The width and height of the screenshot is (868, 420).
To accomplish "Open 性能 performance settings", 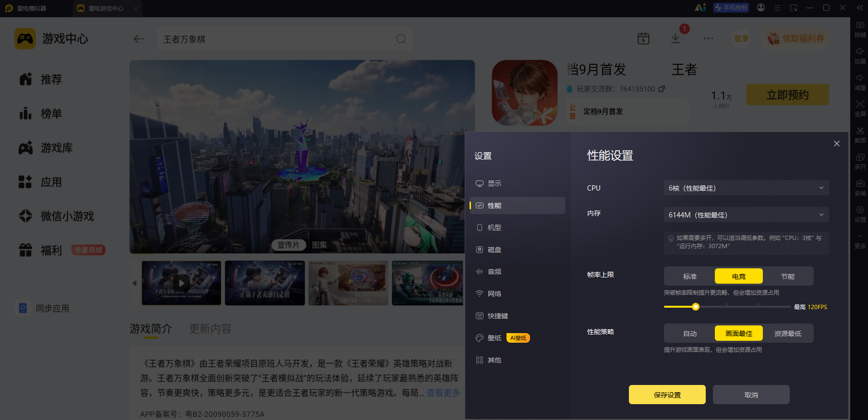I will (x=518, y=205).
